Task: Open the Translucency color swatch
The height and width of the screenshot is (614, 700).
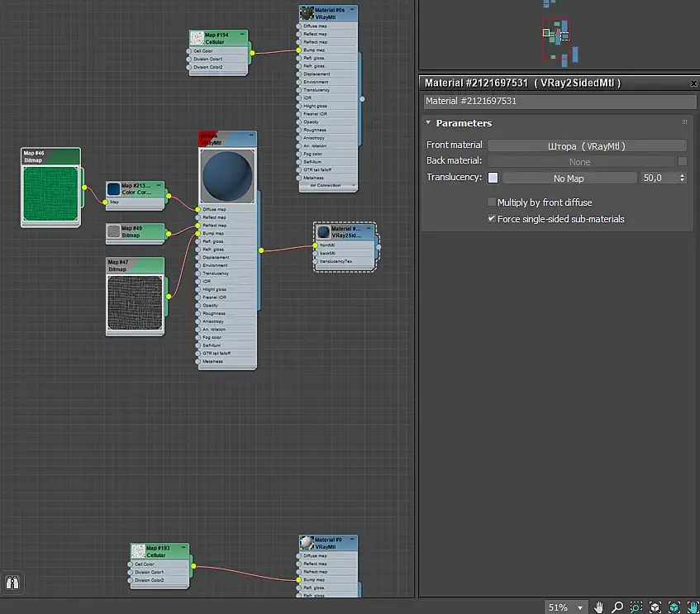Action: click(493, 178)
